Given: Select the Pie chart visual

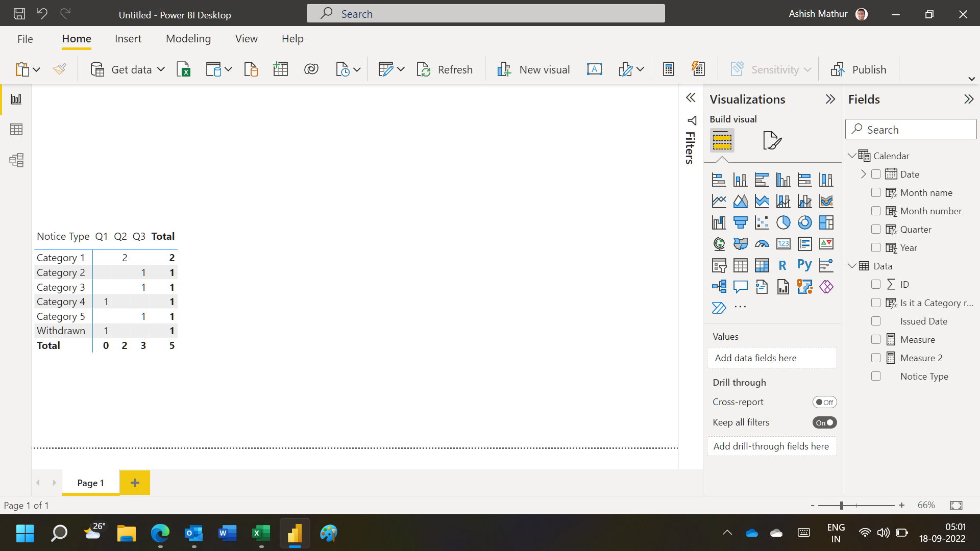Looking at the screenshot, I should pos(783,222).
